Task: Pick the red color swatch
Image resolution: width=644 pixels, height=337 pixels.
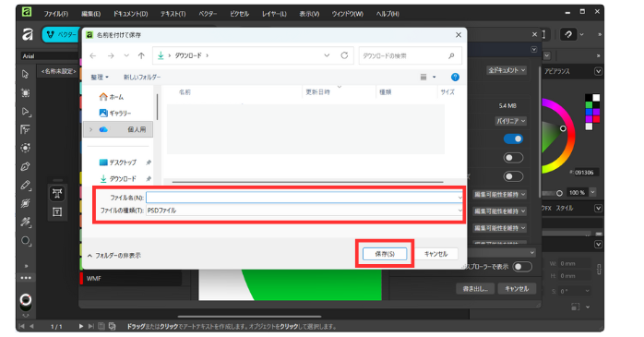Action: coord(596,120)
